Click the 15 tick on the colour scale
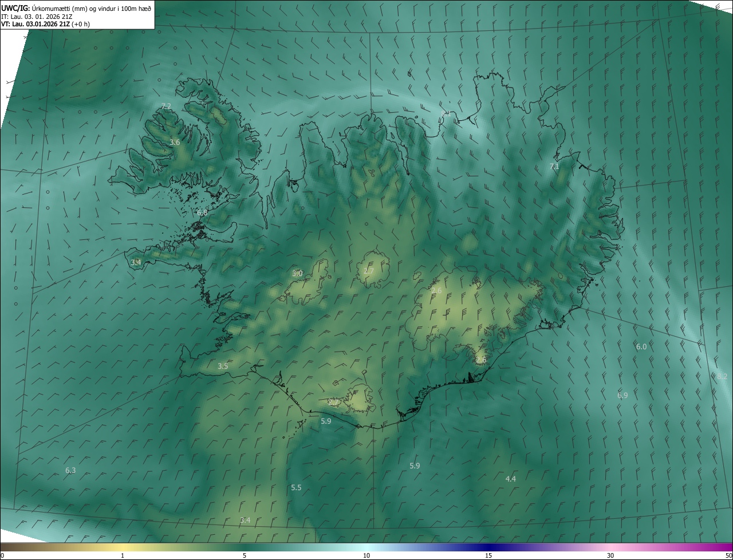The width and height of the screenshot is (733, 560). click(x=488, y=555)
